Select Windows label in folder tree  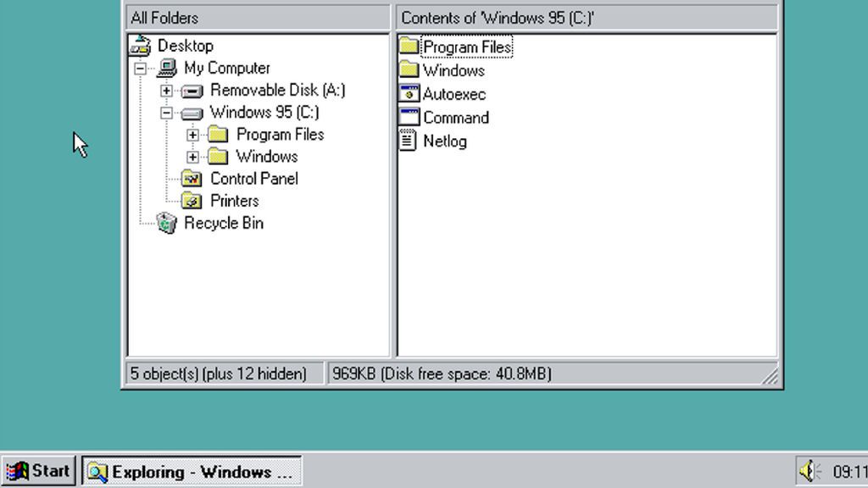point(267,157)
